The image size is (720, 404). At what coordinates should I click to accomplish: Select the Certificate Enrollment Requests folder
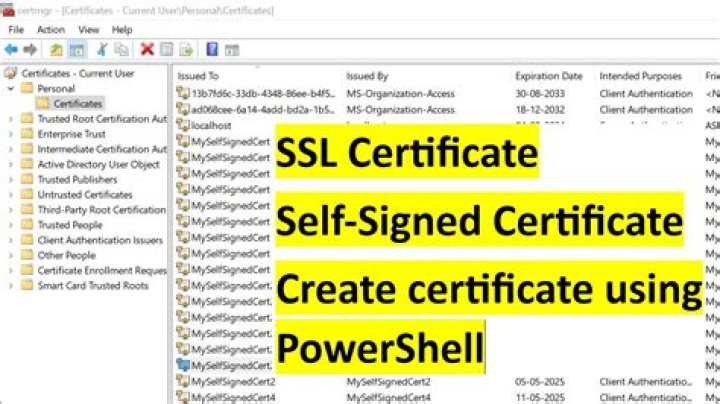(x=102, y=270)
